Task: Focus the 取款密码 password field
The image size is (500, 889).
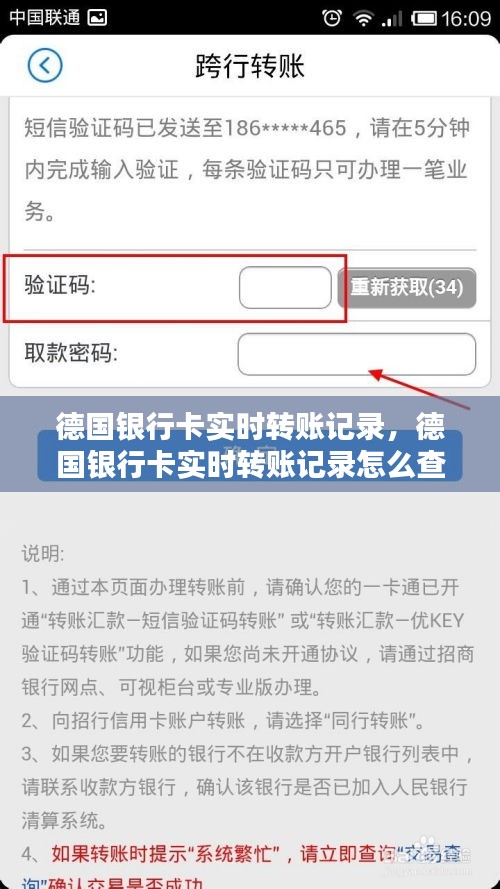Action: [x=357, y=354]
